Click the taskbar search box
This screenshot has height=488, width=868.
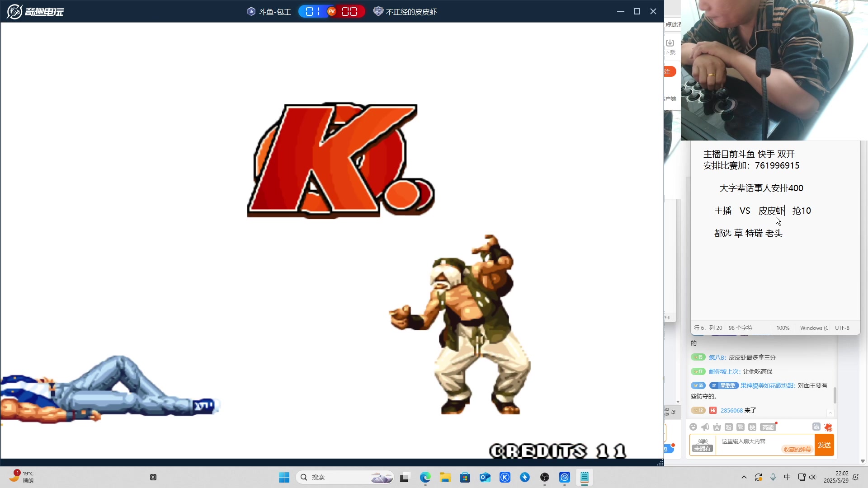(x=345, y=477)
